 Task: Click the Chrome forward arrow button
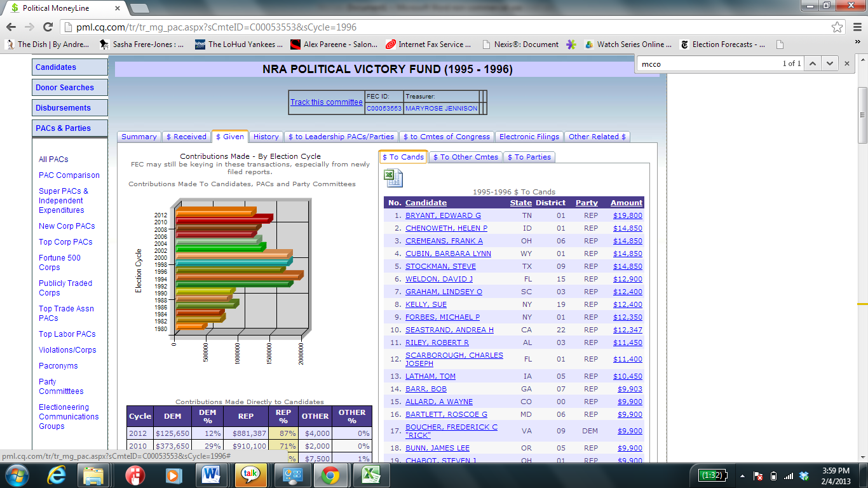pyautogui.click(x=29, y=27)
